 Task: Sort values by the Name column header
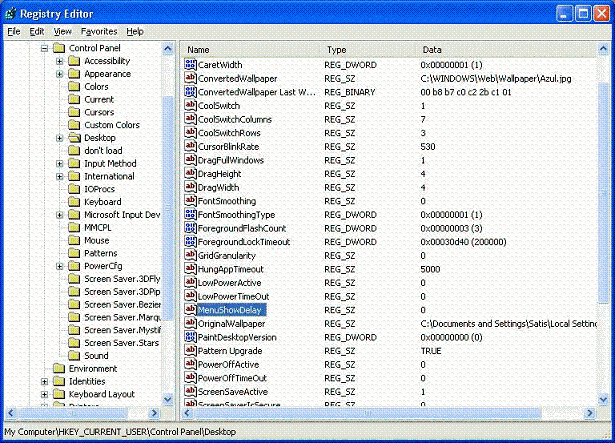click(251, 50)
